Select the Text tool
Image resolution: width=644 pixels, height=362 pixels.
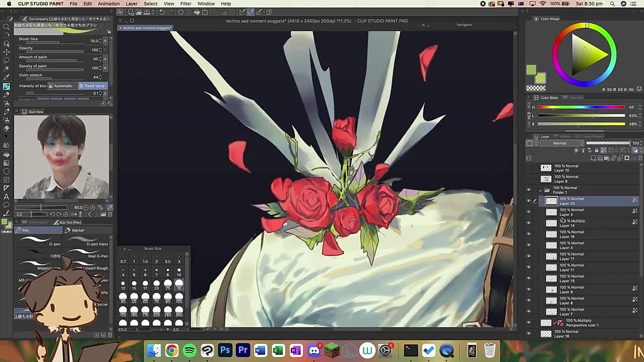click(7, 197)
